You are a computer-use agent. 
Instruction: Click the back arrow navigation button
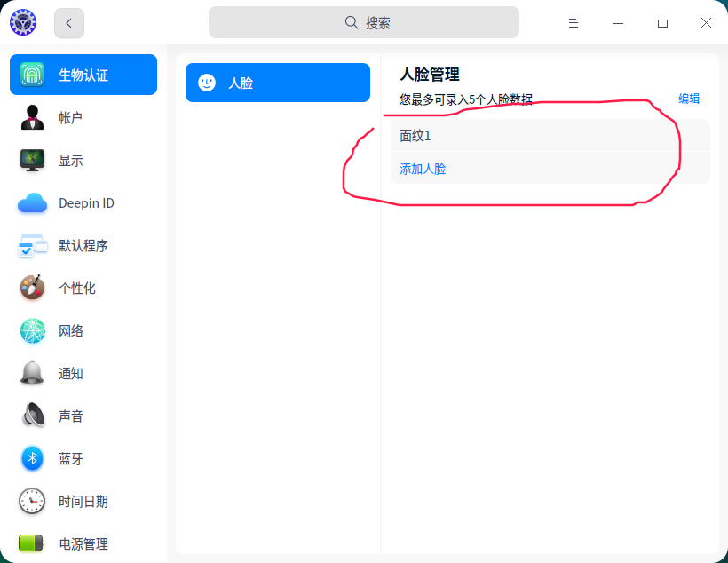pyautogui.click(x=68, y=23)
